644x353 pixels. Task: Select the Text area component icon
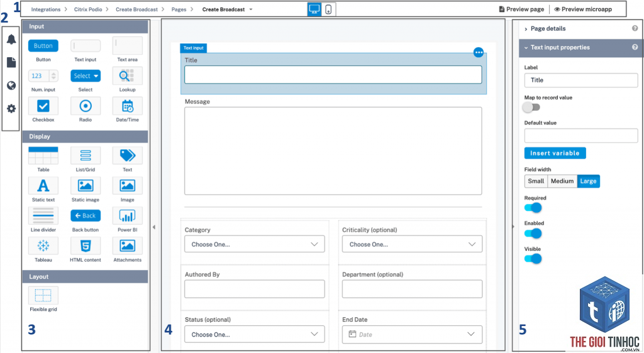(x=127, y=45)
